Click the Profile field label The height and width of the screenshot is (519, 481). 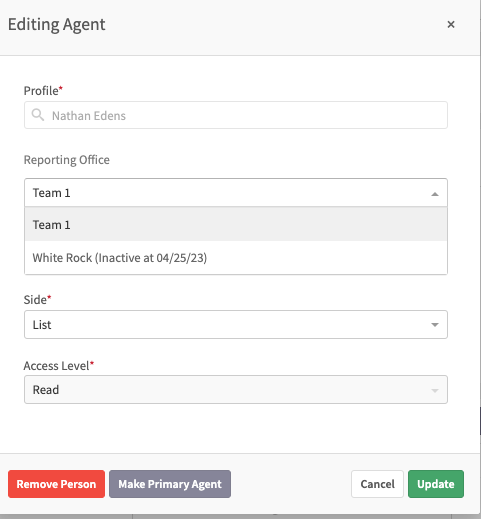pos(43,91)
